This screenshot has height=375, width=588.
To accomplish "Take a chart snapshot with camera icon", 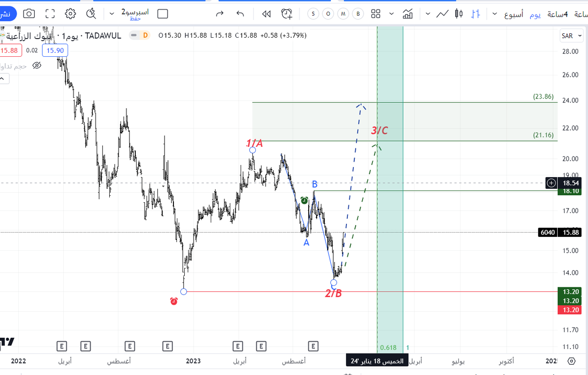I will point(29,14).
